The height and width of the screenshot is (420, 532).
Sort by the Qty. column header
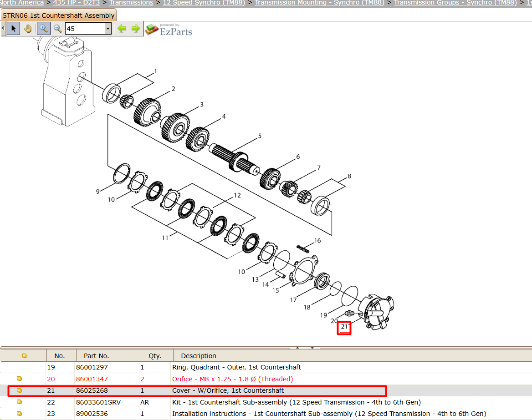pos(157,355)
